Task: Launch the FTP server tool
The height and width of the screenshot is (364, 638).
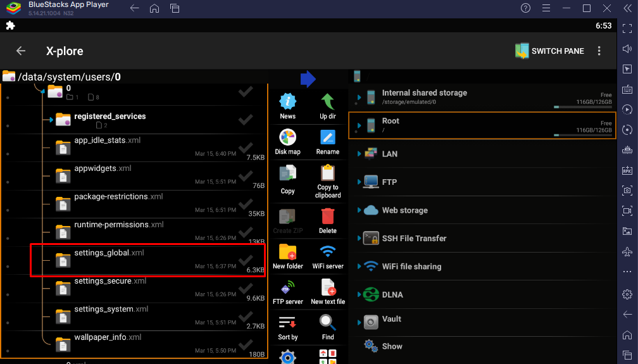Action: click(x=287, y=291)
